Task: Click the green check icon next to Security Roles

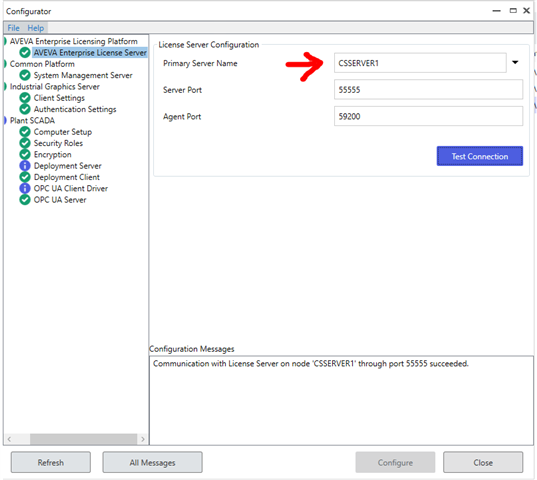Action: click(x=25, y=143)
